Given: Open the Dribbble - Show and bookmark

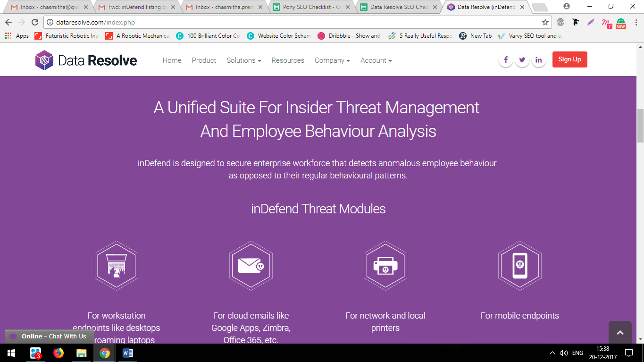Looking at the screenshot, I should click(x=350, y=36).
